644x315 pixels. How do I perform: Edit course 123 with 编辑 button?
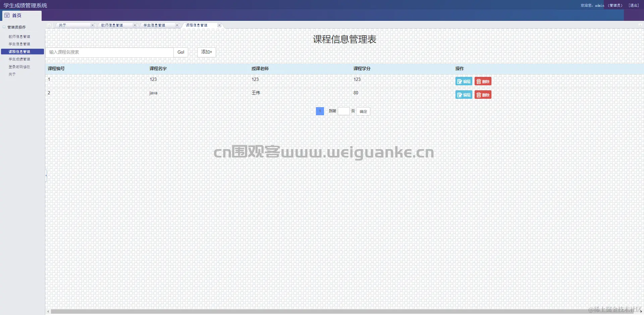(x=464, y=82)
